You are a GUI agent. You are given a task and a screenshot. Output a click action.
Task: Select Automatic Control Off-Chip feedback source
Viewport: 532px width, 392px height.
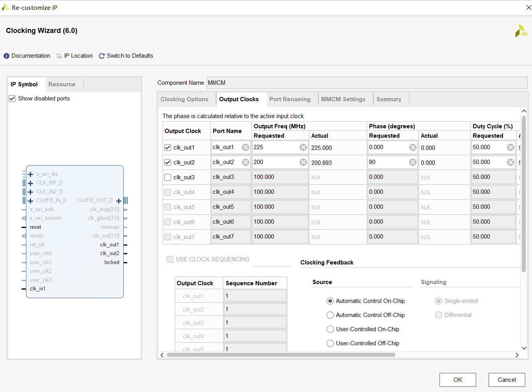(330, 315)
